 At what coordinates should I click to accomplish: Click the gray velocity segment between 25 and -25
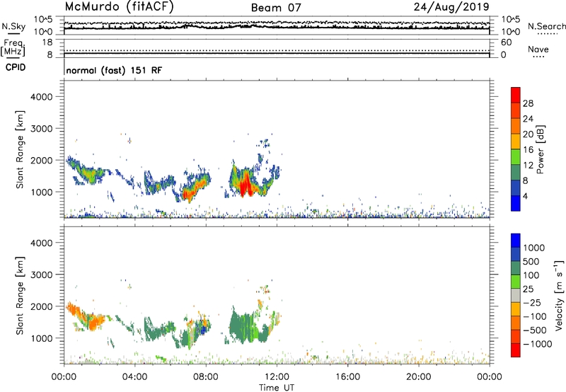click(x=516, y=295)
